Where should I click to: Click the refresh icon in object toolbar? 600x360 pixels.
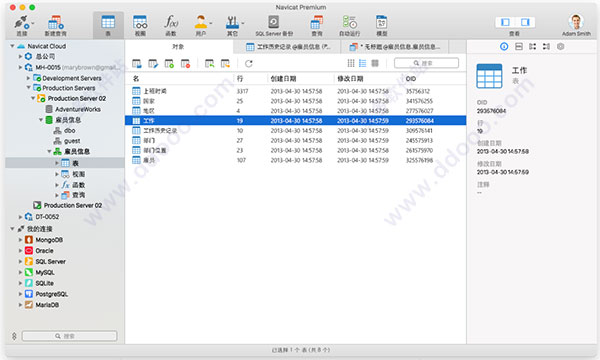click(x=249, y=64)
